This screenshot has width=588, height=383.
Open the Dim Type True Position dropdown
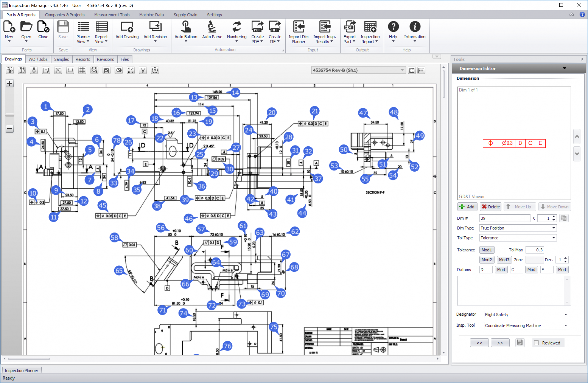click(554, 228)
